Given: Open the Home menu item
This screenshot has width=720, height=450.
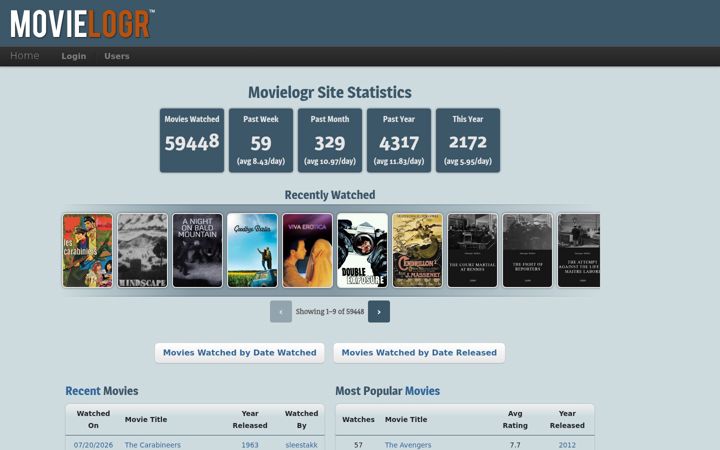Looking at the screenshot, I should (x=25, y=56).
